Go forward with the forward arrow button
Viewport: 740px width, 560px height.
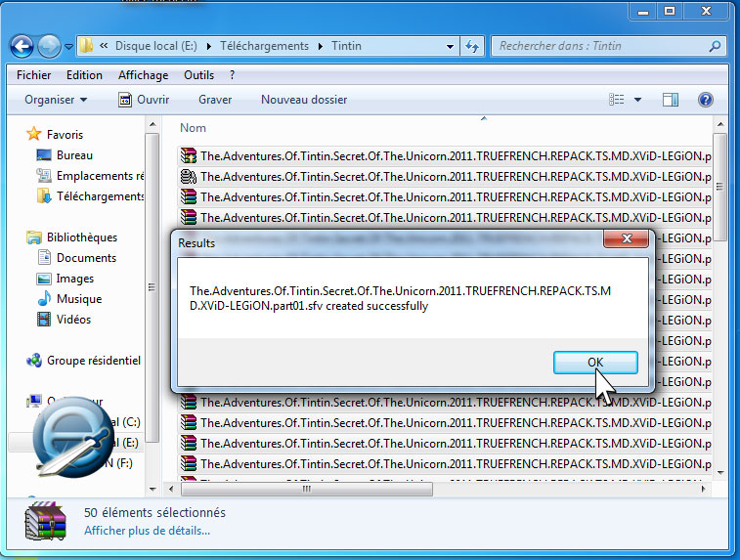(x=49, y=46)
